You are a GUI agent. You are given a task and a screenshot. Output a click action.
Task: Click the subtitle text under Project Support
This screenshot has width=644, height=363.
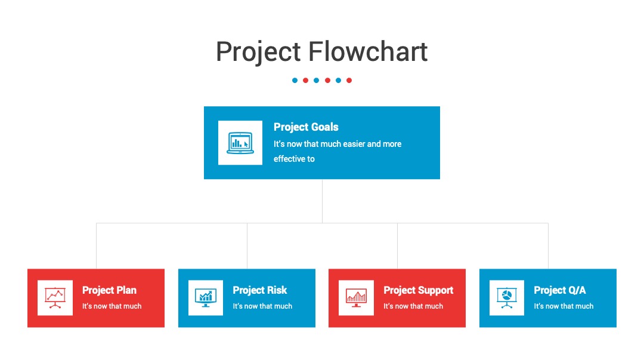pos(413,306)
